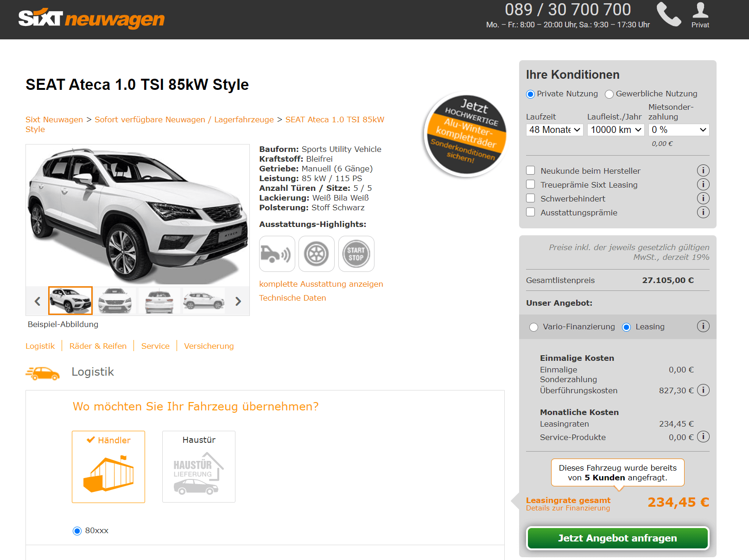Open the Laufleistung 10000 km dropdown
The image size is (749, 560).
pyautogui.click(x=616, y=130)
